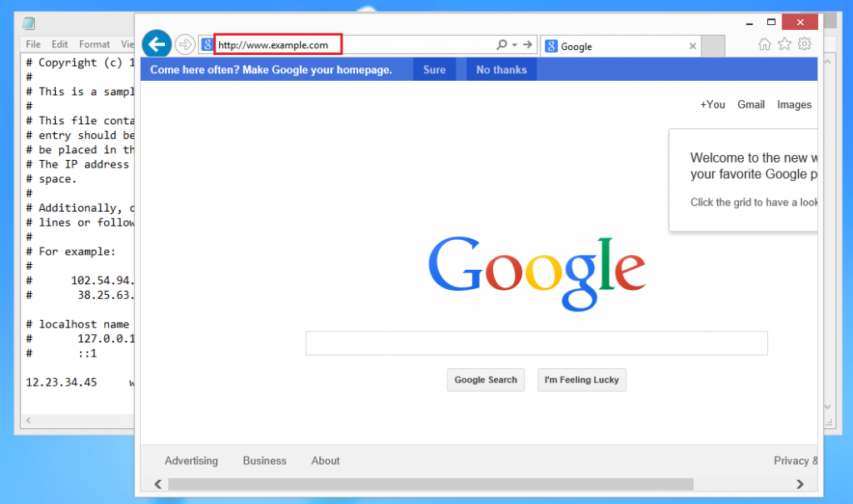853x504 pixels.
Task: Open Notepad's File menu
Action: tap(32, 44)
